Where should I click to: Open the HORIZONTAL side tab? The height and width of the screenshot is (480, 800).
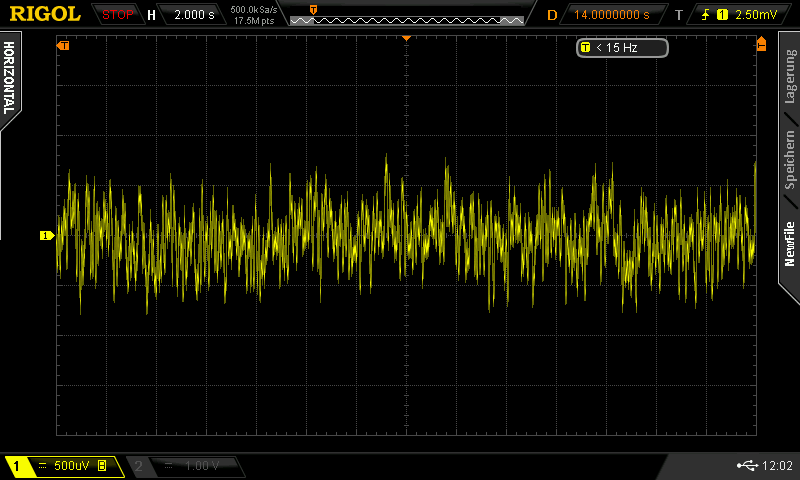click(9, 78)
